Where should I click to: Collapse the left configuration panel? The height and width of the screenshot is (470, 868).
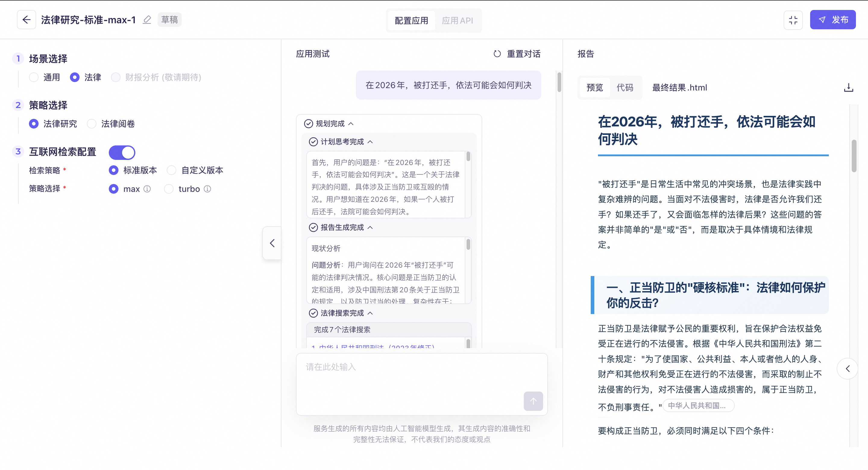(x=272, y=243)
